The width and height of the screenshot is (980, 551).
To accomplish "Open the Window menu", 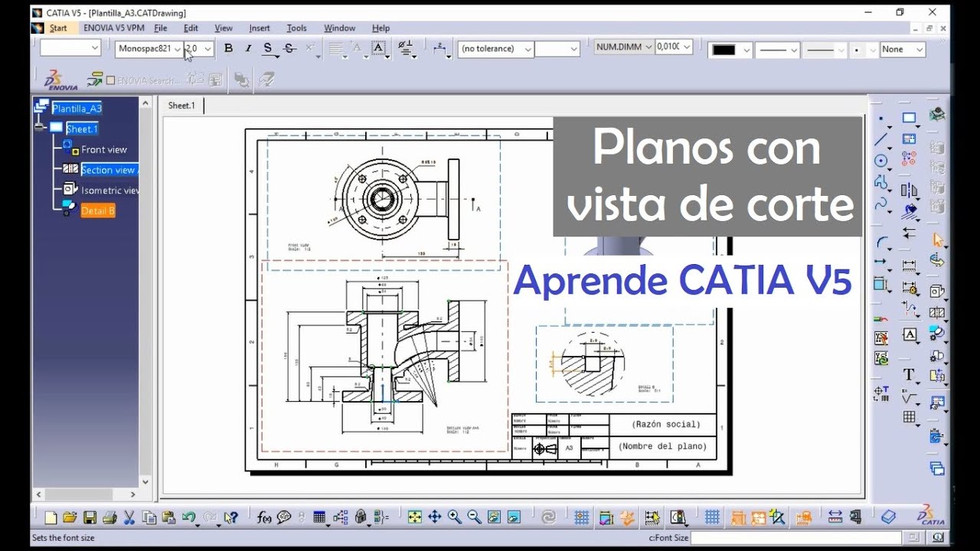I will [x=339, y=28].
